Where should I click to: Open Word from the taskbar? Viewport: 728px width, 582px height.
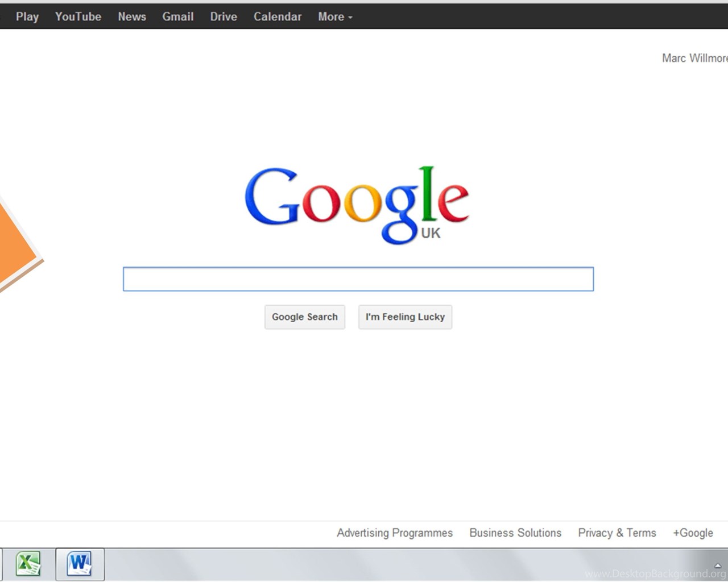coord(80,564)
